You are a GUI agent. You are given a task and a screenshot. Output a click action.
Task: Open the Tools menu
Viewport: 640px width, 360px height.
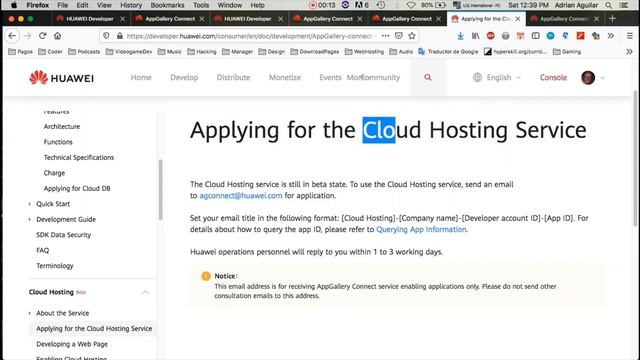point(201,5)
